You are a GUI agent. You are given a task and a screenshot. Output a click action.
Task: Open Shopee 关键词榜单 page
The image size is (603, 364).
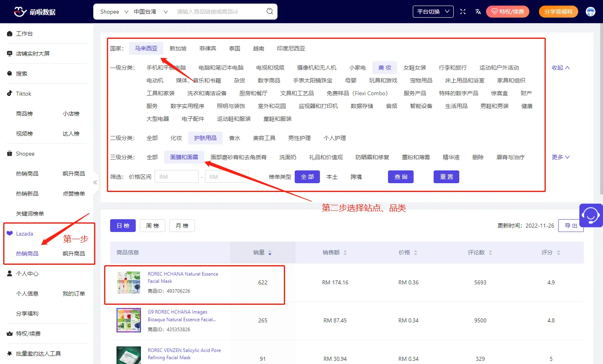click(30, 214)
